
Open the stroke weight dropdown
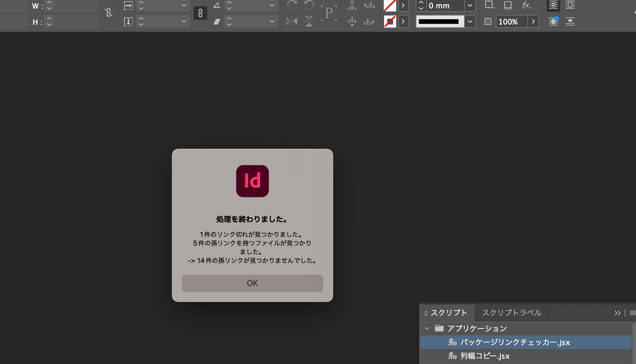click(x=470, y=5)
